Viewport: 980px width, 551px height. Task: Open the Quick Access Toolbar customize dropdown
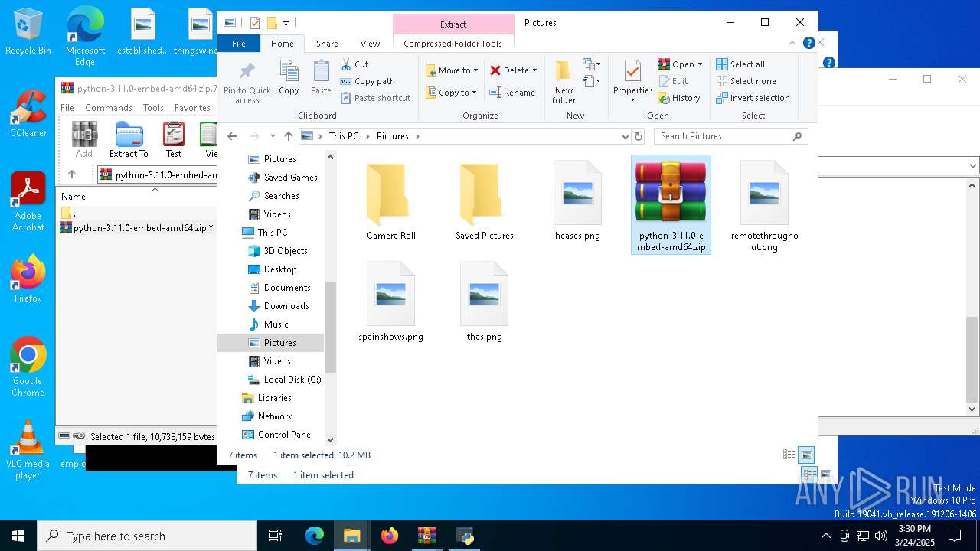click(x=286, y=23)
